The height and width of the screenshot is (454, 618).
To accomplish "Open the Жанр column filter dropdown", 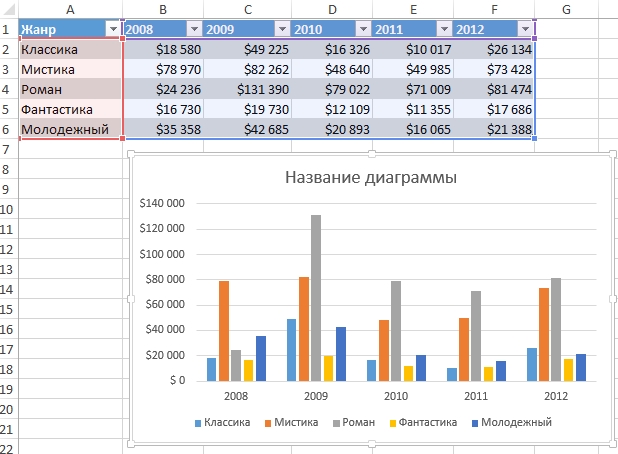I will click(x=112, y=30).
